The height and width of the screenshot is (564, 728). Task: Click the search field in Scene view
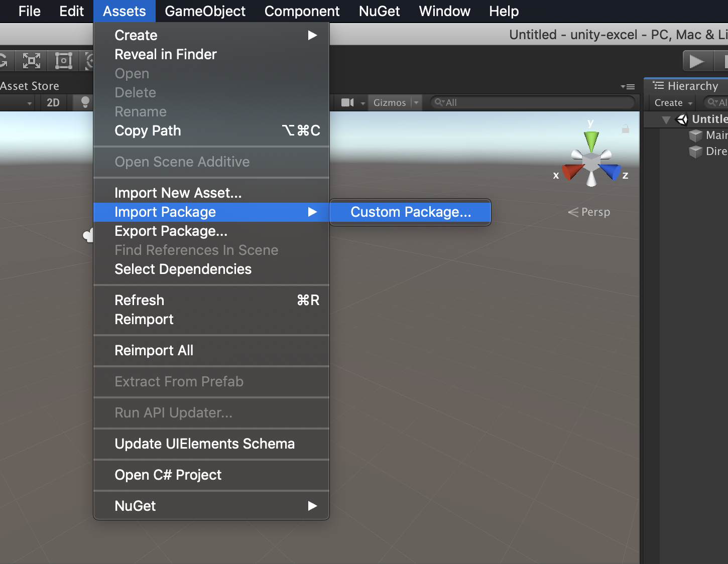pos(532,102)
